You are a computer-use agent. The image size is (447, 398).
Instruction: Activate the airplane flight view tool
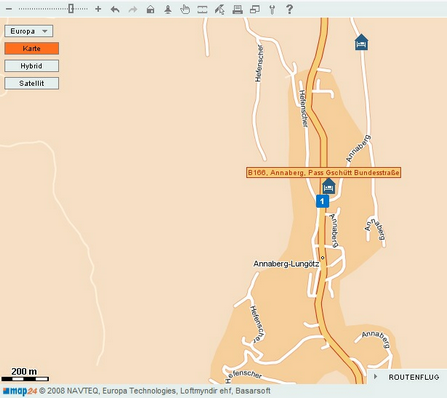point(168,9)
